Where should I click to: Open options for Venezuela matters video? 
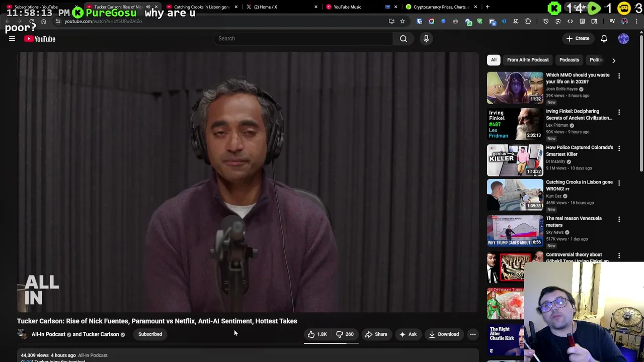(619, 219)
